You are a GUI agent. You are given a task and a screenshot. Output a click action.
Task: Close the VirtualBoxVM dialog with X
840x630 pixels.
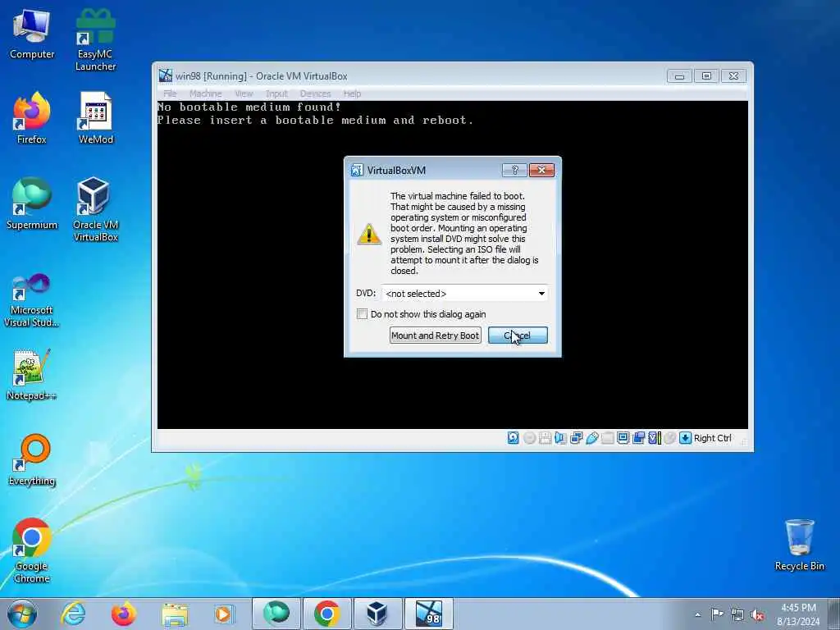click(541, 171)
